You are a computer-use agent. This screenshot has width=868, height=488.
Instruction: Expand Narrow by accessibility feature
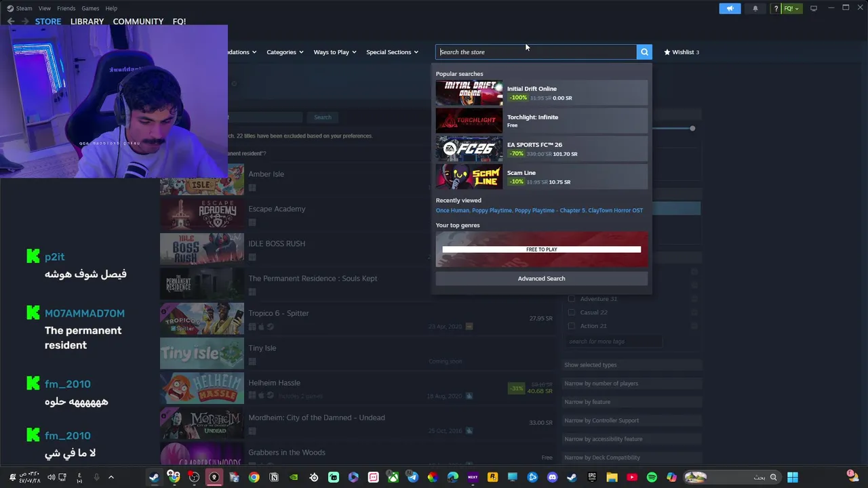coord(631,439)
